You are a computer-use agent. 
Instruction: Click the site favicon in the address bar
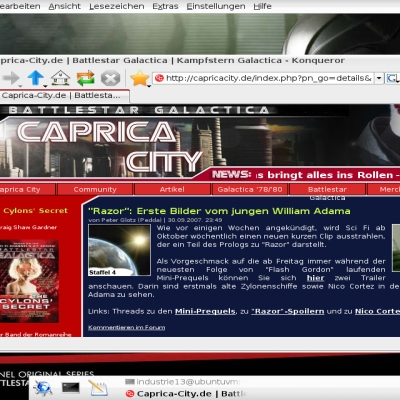click(159, 78)
